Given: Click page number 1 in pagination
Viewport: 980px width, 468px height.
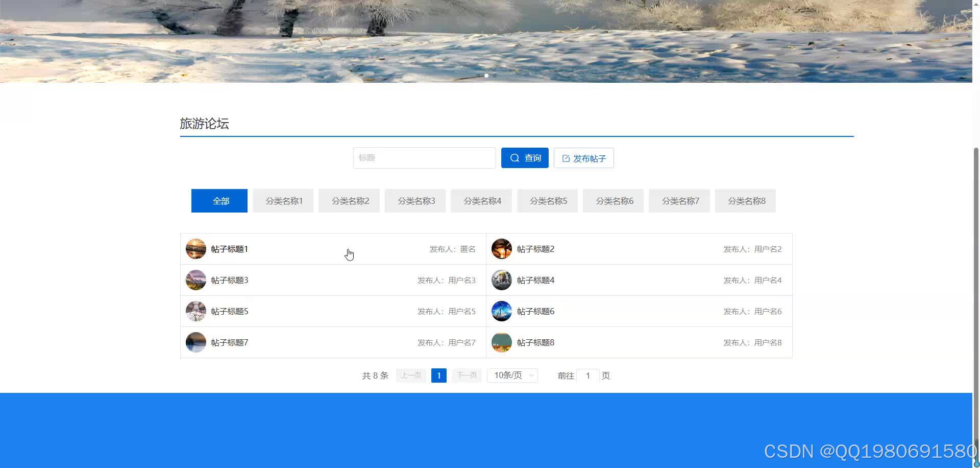Looking at the screenshot, I should click(438, 375).
